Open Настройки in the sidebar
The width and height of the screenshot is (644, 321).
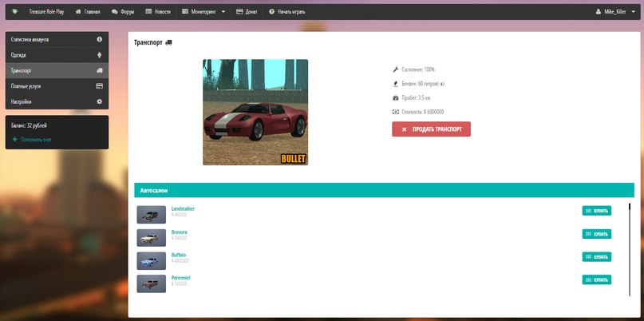(57, 101)
